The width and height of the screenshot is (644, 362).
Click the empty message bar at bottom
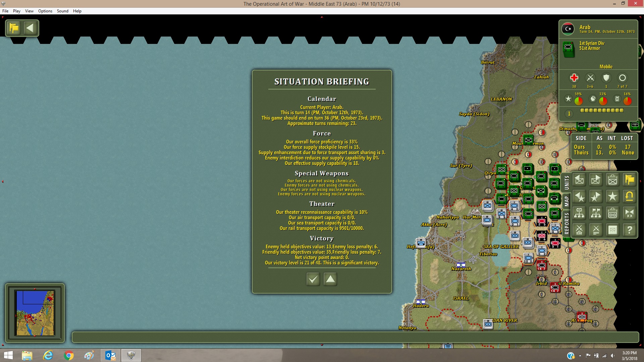[x=355, y=337]
